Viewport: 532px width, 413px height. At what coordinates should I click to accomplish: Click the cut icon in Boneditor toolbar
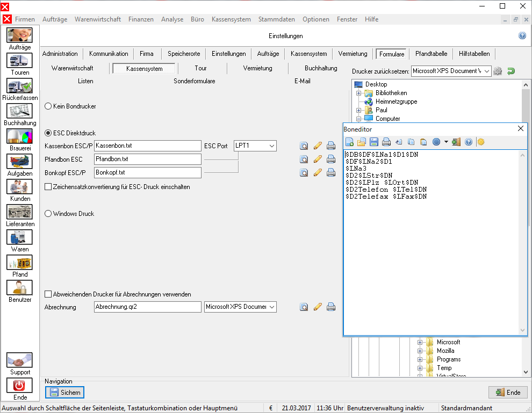point(399,142)
